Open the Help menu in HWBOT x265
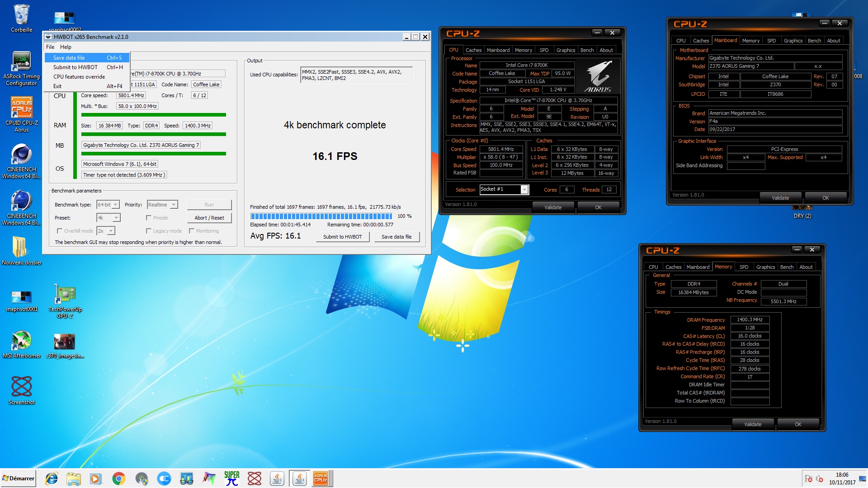868x488 pixels. 66,47
